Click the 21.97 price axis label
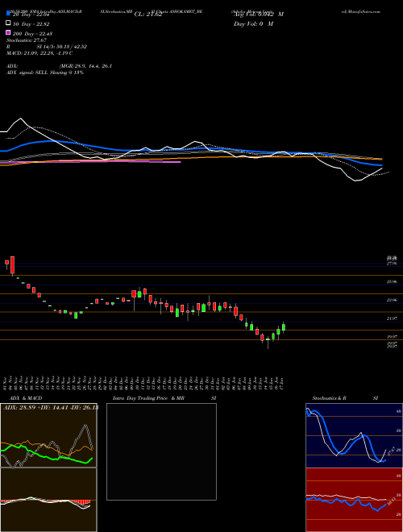 coord(392,318)
